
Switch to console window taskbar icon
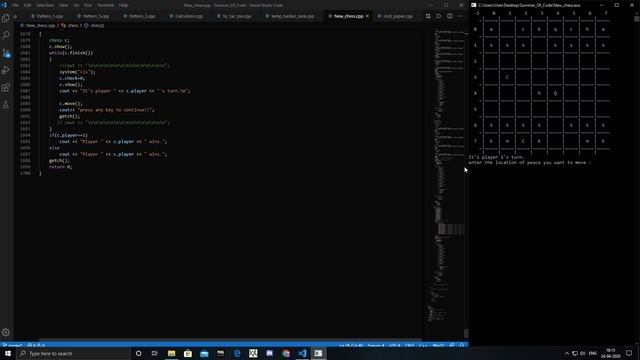click(318, 353)
